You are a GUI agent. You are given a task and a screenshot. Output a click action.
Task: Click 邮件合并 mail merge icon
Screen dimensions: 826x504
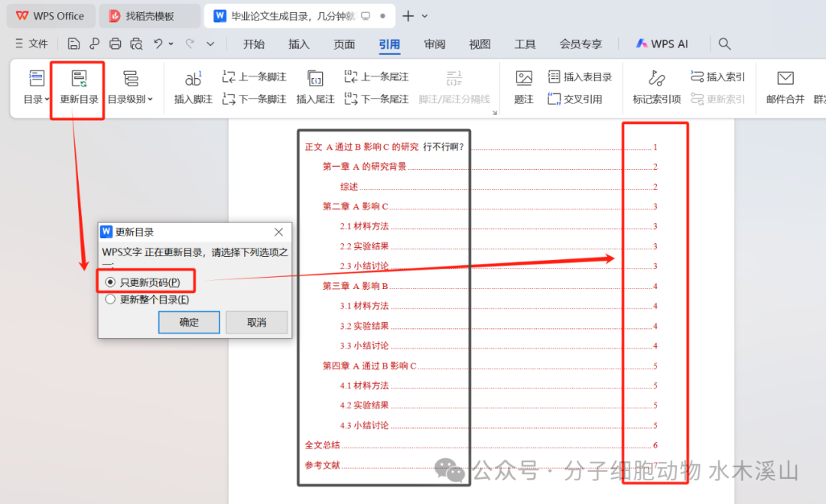785,87
